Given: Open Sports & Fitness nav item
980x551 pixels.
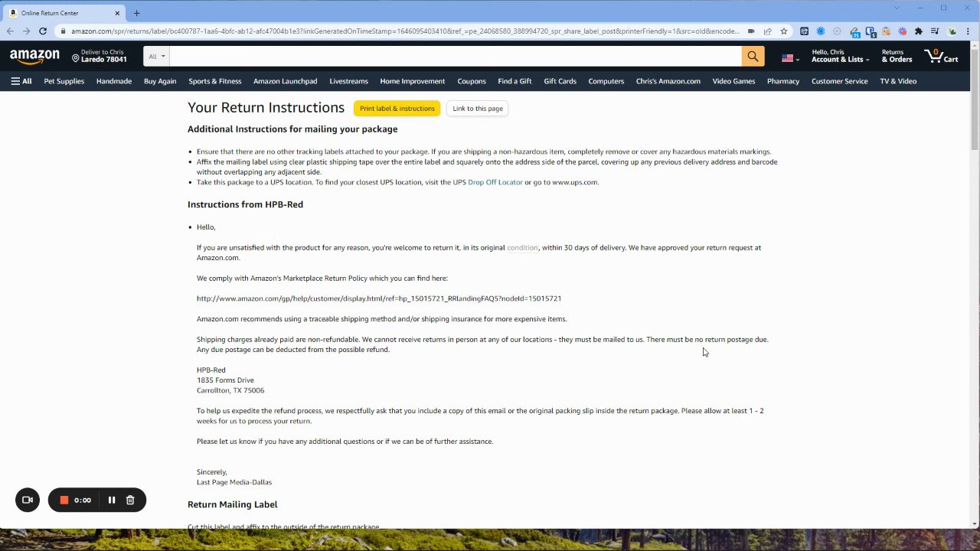Looking at the screenshot, I should (215, 81).
